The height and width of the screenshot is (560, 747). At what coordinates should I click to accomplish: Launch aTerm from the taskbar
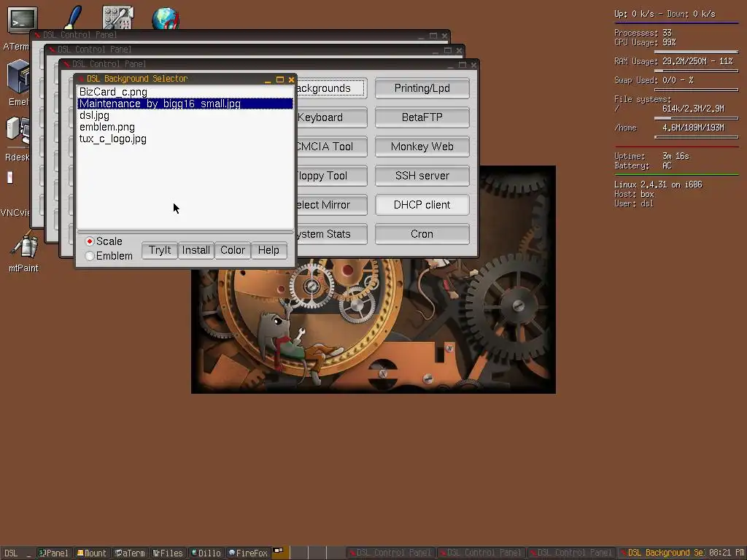130,553
